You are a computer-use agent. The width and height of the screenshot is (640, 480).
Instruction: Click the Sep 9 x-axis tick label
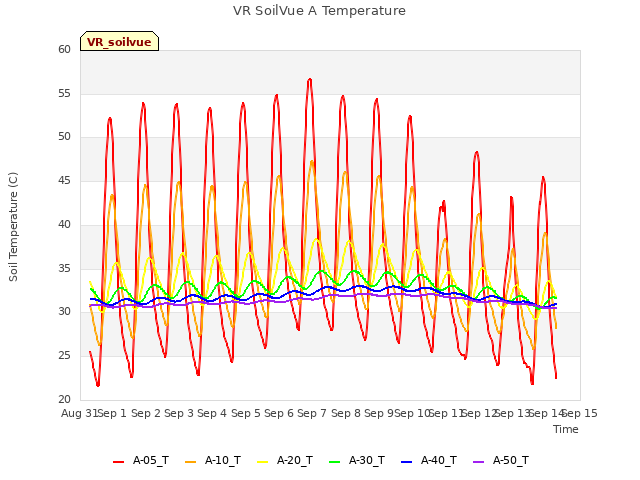tap(379, 413)
